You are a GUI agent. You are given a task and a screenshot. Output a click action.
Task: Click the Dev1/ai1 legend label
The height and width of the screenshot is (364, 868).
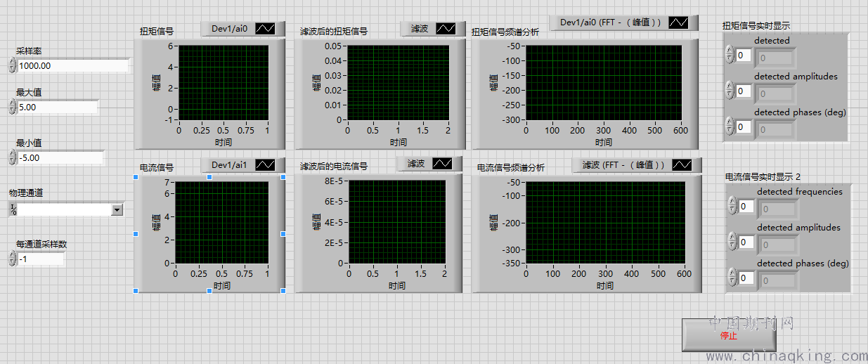[x=229, y=165]
